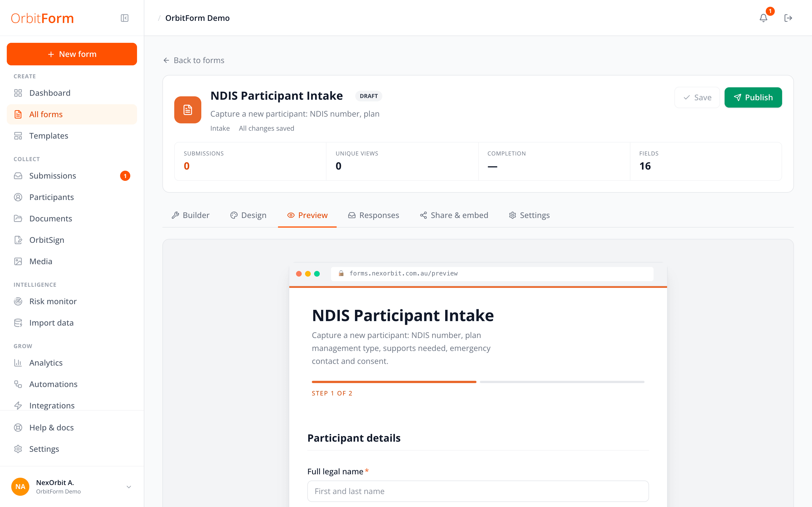Switch to the Builder tab

point(190,215)
